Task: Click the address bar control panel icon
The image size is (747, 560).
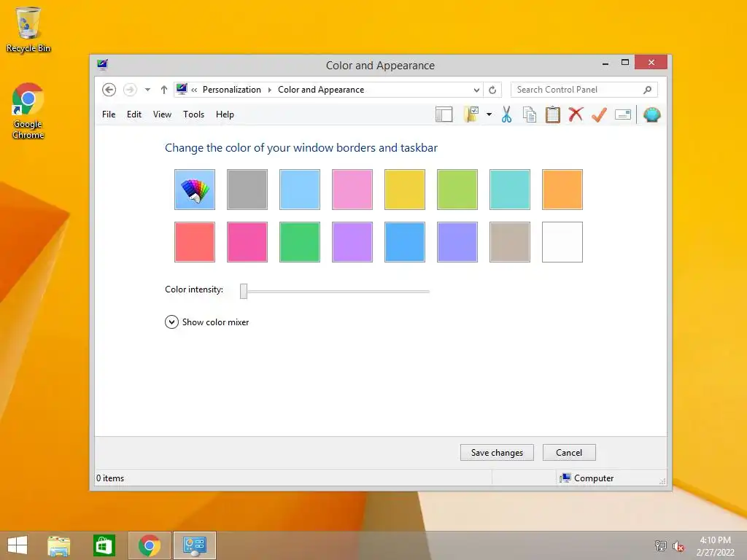Action: tap(182, 89)
